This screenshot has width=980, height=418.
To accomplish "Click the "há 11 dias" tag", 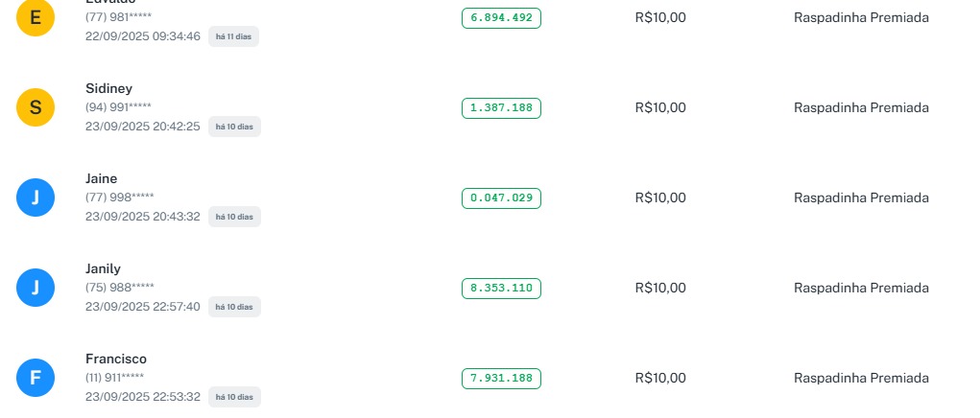I will point(234,36).
